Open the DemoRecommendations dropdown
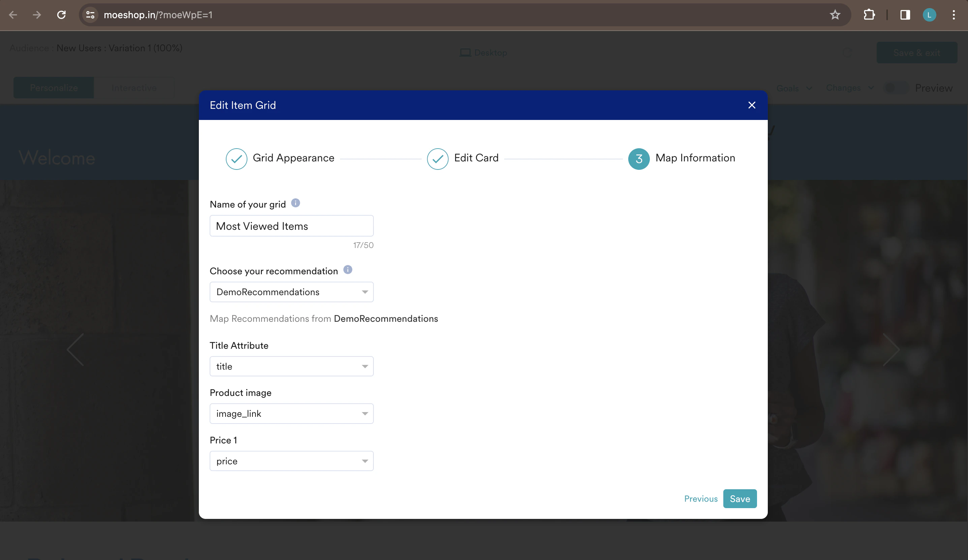 (x=292, y=292)
